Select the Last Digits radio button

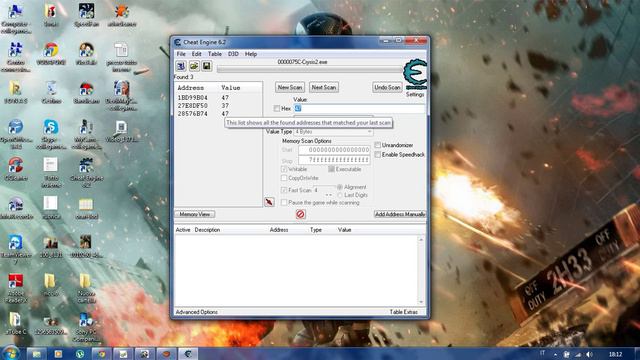click(x=340, y=195)
